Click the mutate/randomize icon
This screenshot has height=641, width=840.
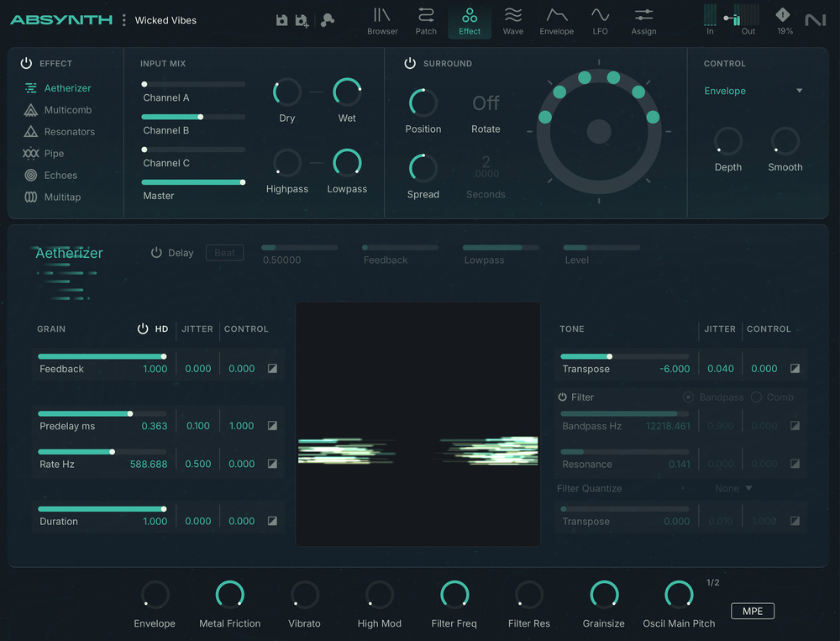click(328, 20)
